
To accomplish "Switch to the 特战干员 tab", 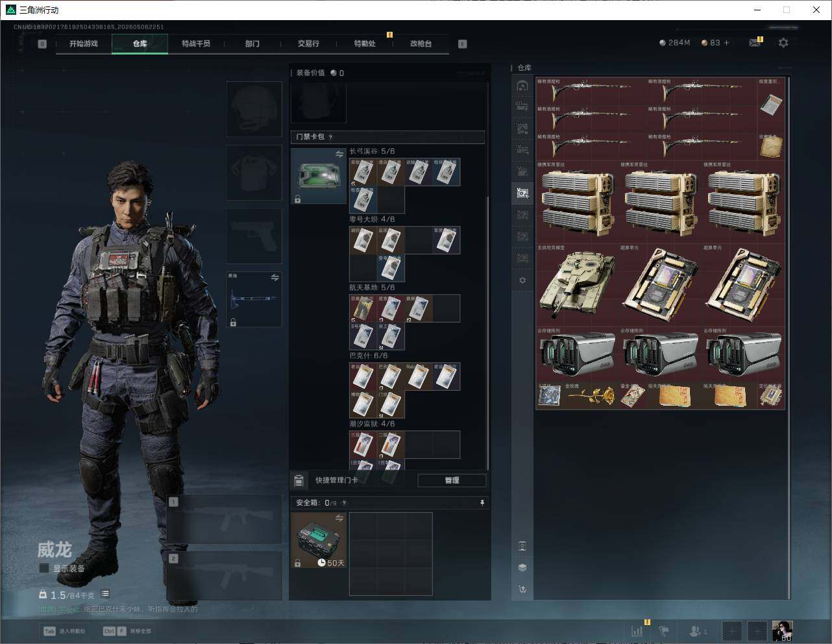I will pyautogui.click(x=196, y=43).
